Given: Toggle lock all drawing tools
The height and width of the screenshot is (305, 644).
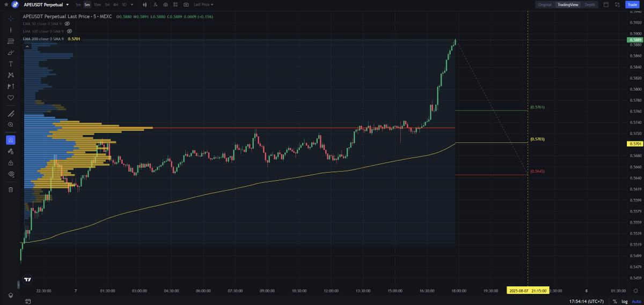Looking at the screenshot, I should pyautogui.click(x=11, y=162).
